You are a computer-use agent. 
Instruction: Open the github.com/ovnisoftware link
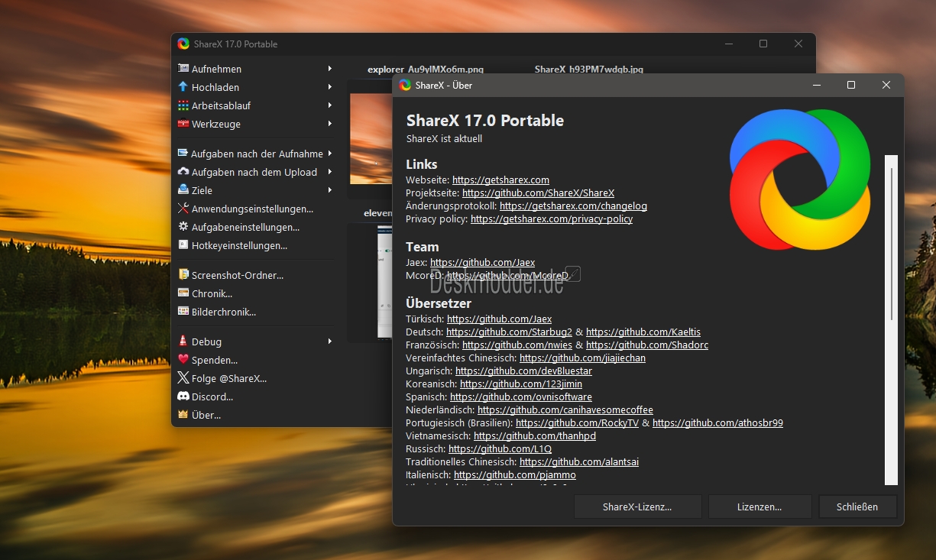pos(521,397)
